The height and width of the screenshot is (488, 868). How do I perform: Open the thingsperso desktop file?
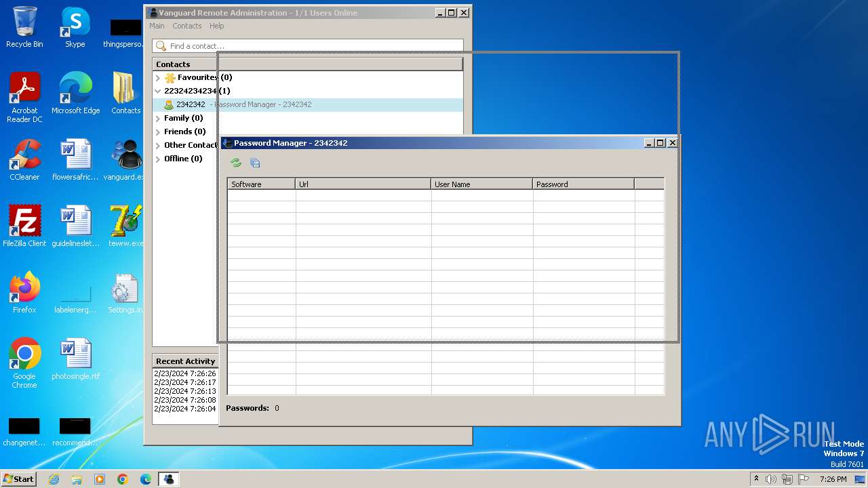125,31
